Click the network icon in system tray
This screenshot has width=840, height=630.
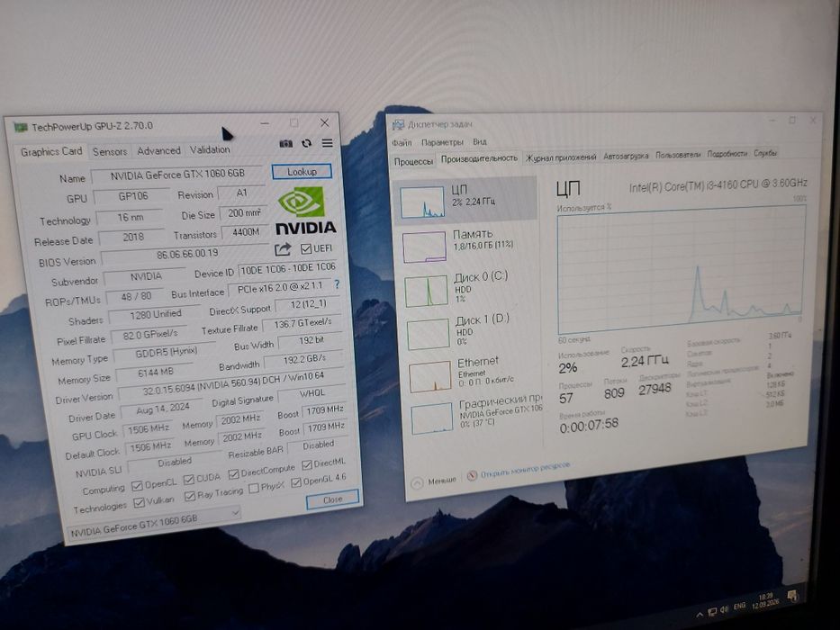tap(712, 611)
